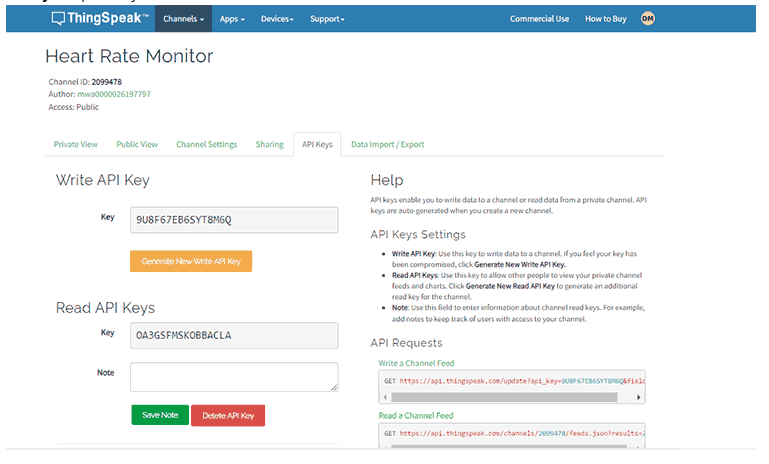
Task: Open the DM user avatar menu
Action: [x=647, y=18]
